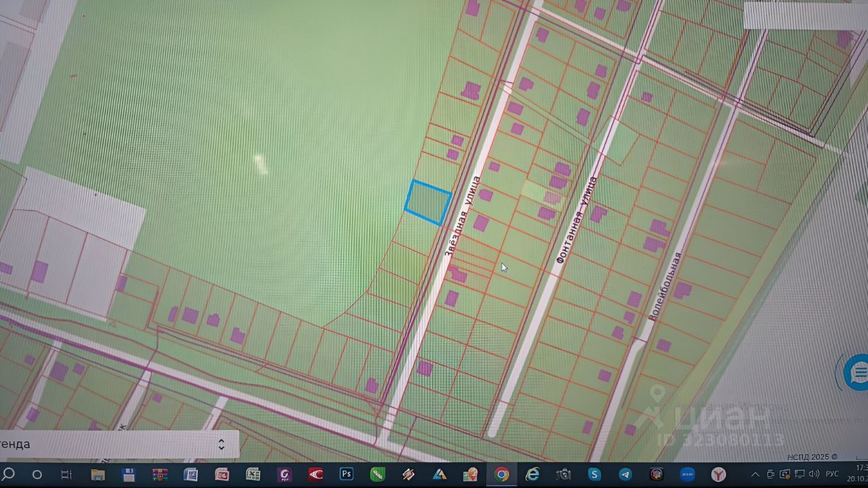Open the orange diamond app on taskbar
The image size is (868, 488).
click(x=408, y=474)
